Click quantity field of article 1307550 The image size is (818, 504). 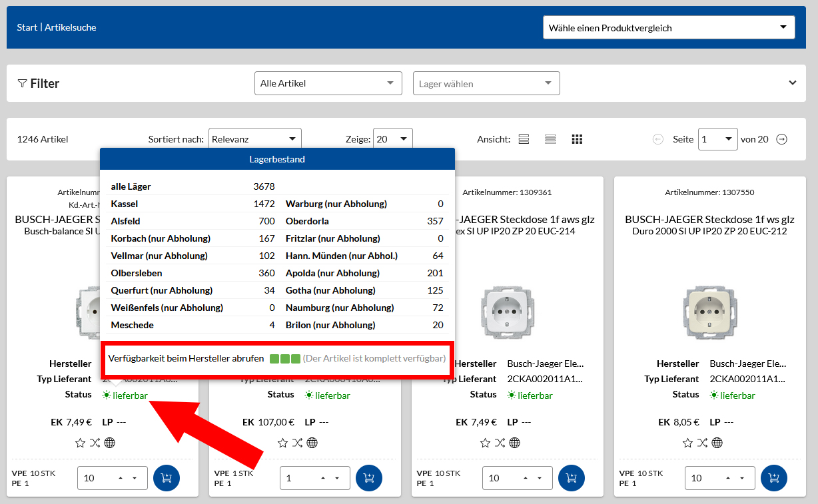[x=720, y=478]
